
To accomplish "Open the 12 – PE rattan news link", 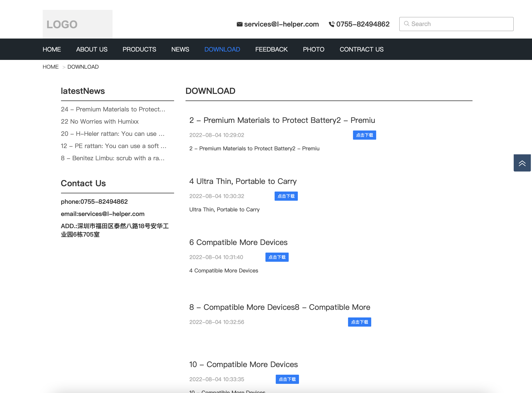I will [113, 146].
